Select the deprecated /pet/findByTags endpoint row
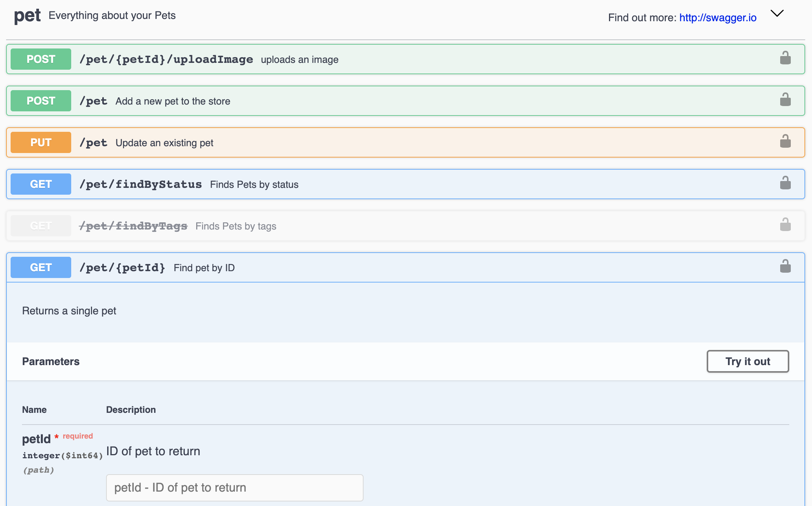 341,225
